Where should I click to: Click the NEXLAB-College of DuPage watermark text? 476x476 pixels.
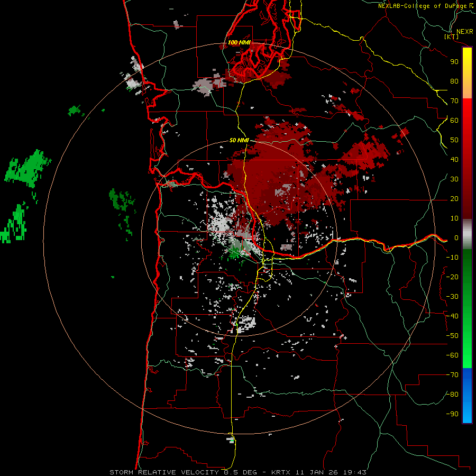click(425, 6)
